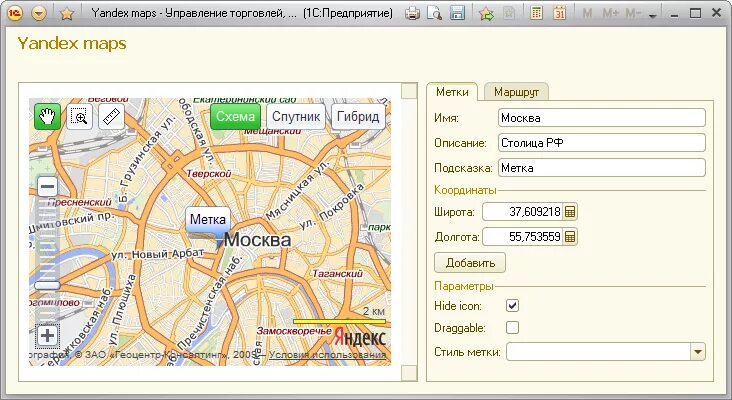Viewport: 732px width, 400px height.
Task: Switch map to Спутник view
Action: 296,116
